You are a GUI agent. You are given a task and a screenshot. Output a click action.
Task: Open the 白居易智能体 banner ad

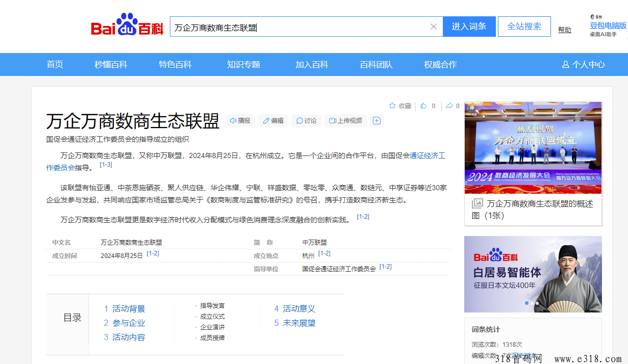(533, 274)
